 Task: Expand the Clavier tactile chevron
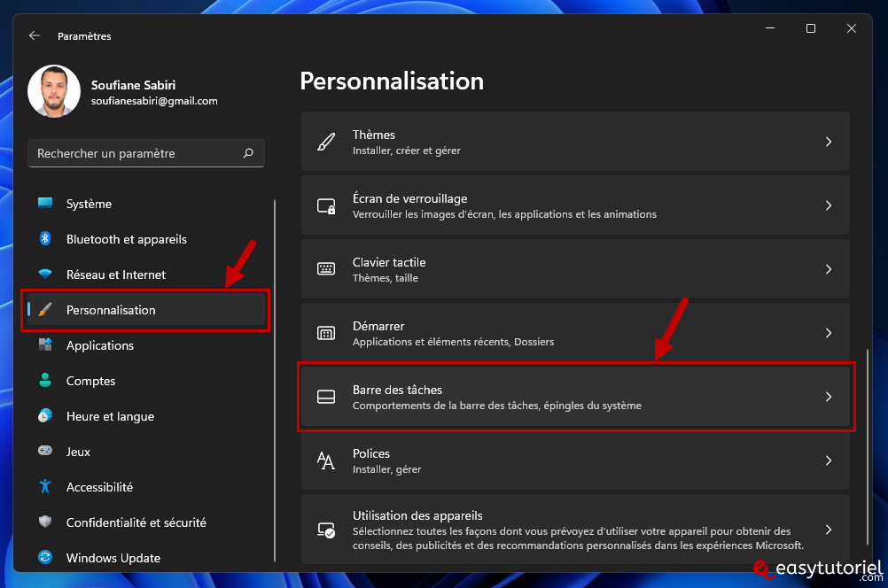[x=829, y=269]
